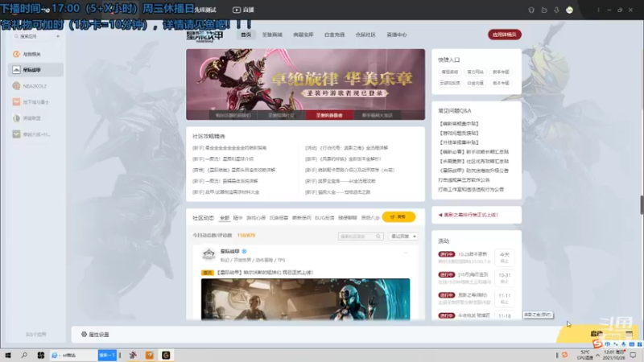Viewport: 644px width, 362px height.
Task: Open the first guide link under 社区攻略精选
Action: click(x=229, y=148)
